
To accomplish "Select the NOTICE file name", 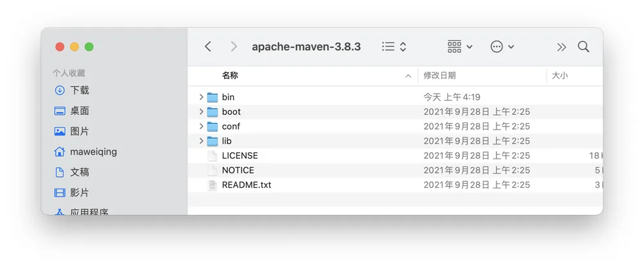I will tap(238, 170).
